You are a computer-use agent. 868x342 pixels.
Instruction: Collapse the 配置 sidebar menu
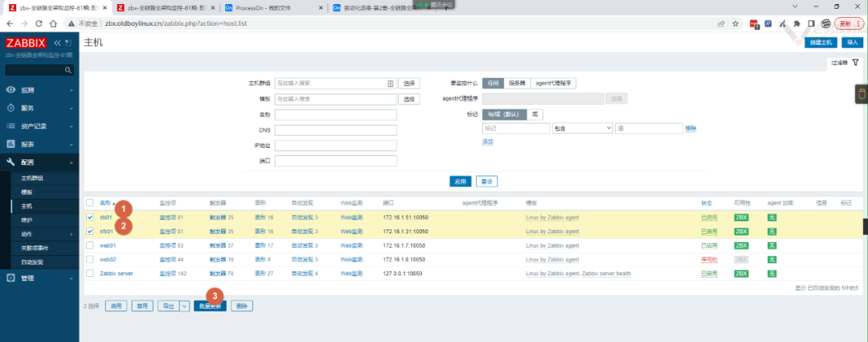point(72,162)
